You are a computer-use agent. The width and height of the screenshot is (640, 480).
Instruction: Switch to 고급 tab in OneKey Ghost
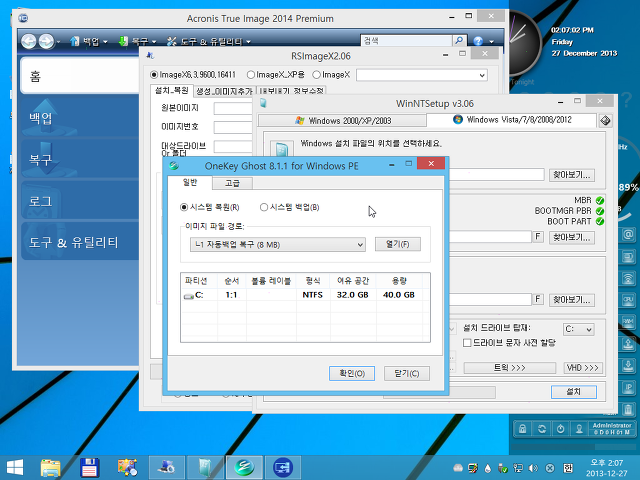232,183
